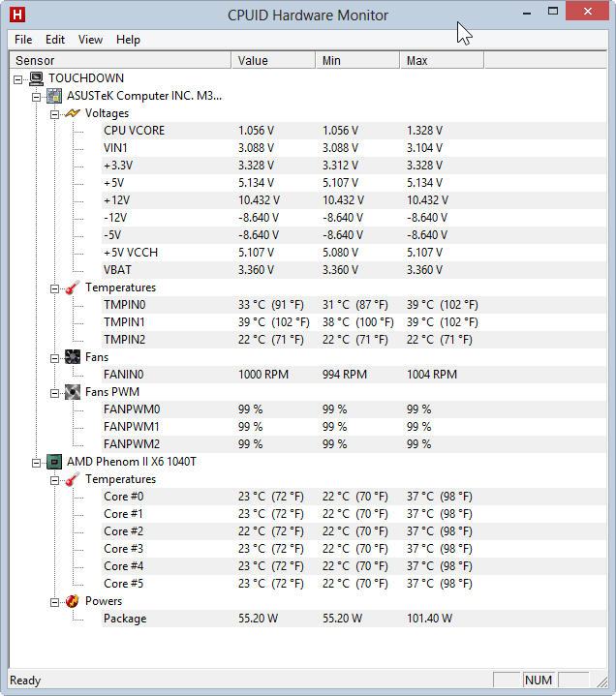Collapse the Fans group
Screen dimensions: 616x696
point(54,358)
